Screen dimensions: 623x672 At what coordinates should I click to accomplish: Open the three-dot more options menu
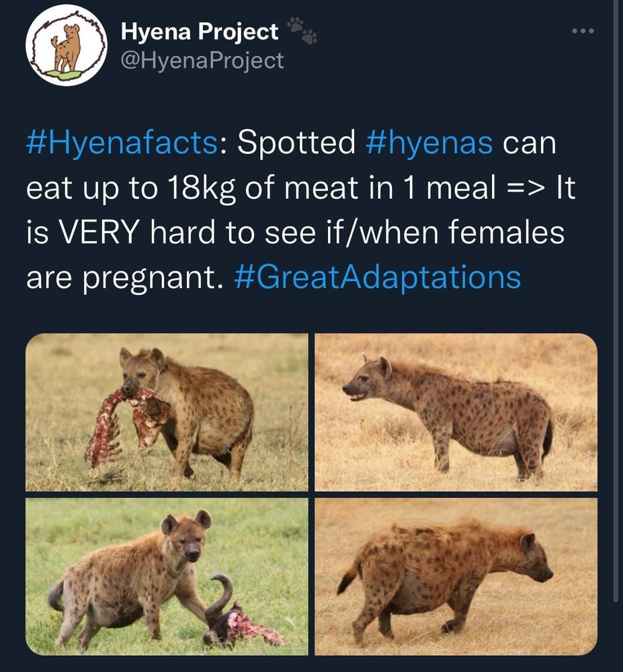tap(583, 32)
